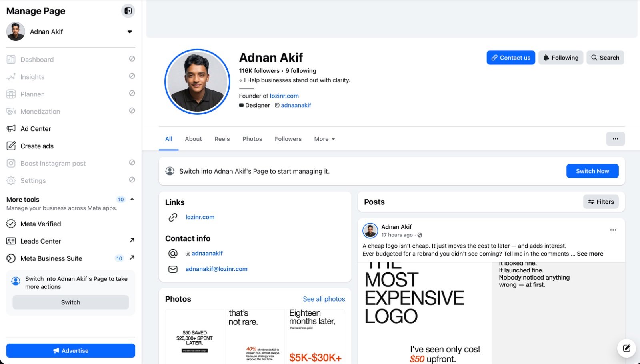Click the disabled mark beside Settings
Viewport: 640px width, 364px height.
pos(132,180)
